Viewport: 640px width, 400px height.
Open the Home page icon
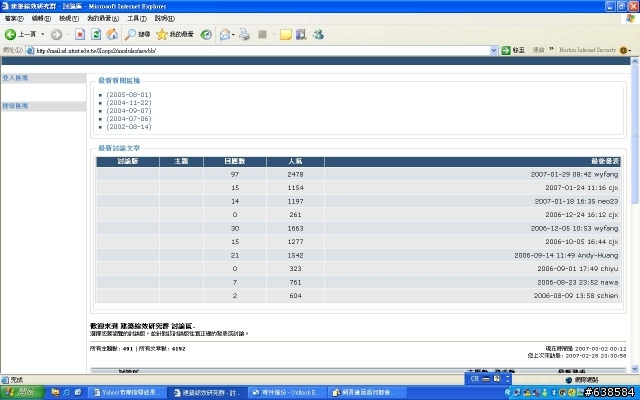(x=112, y=35)
